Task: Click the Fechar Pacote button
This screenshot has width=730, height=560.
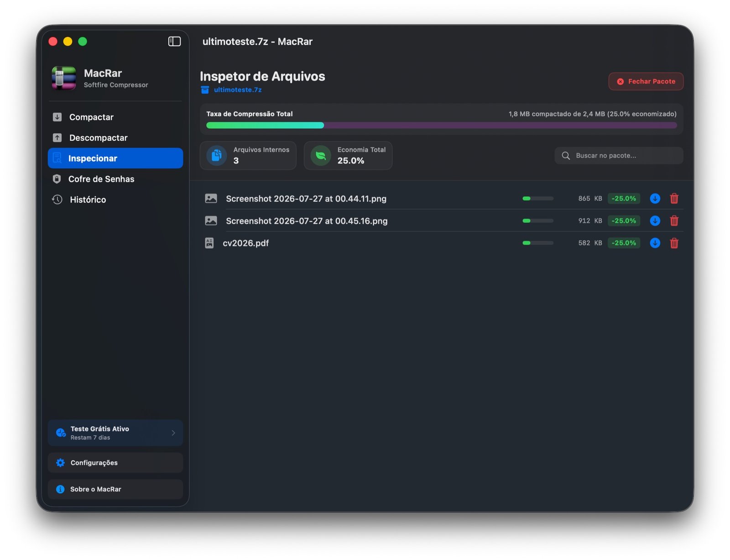Action: pyautogui.click(x=646, y=81)
